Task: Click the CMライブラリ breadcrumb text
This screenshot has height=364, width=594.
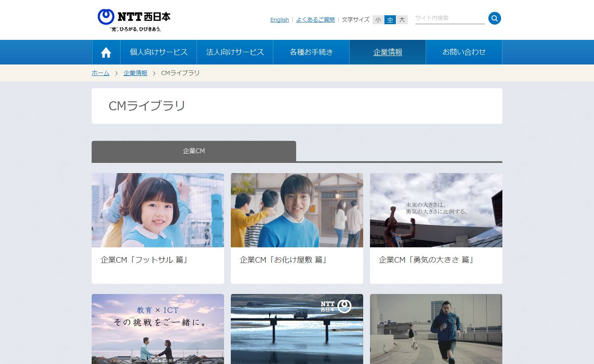Action: pyautogui.click(x=180, y=73)
